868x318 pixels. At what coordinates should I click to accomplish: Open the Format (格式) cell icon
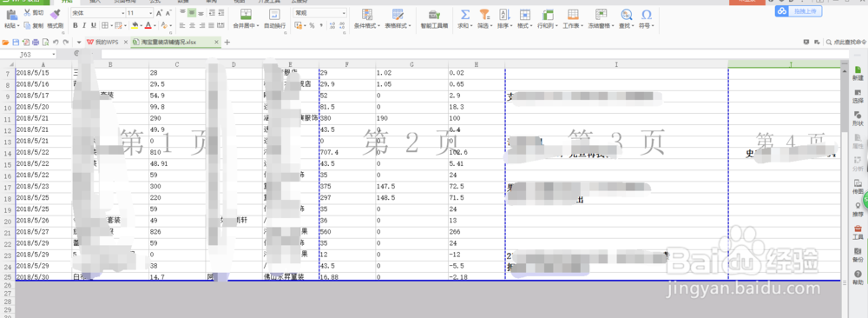click(x=524, y=14)
